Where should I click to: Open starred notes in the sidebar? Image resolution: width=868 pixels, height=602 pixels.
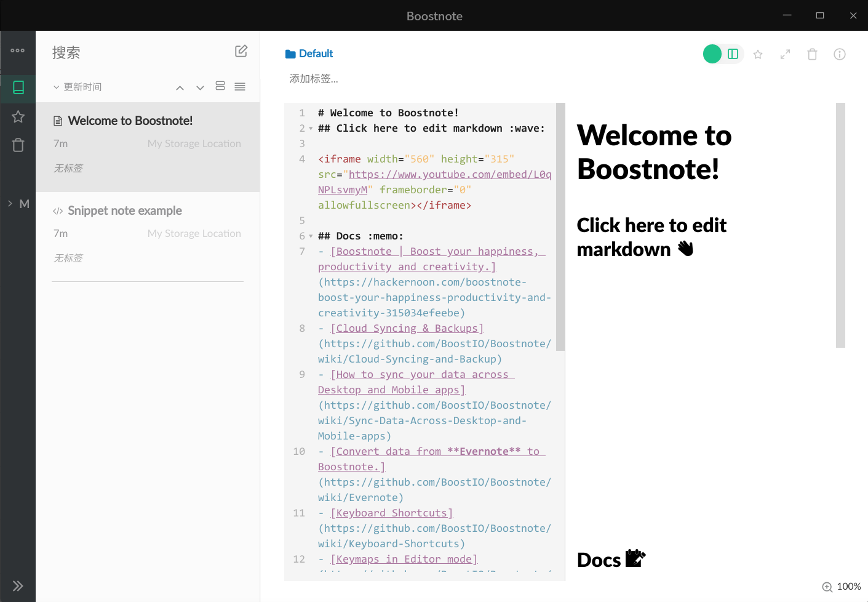coord(18,116)
